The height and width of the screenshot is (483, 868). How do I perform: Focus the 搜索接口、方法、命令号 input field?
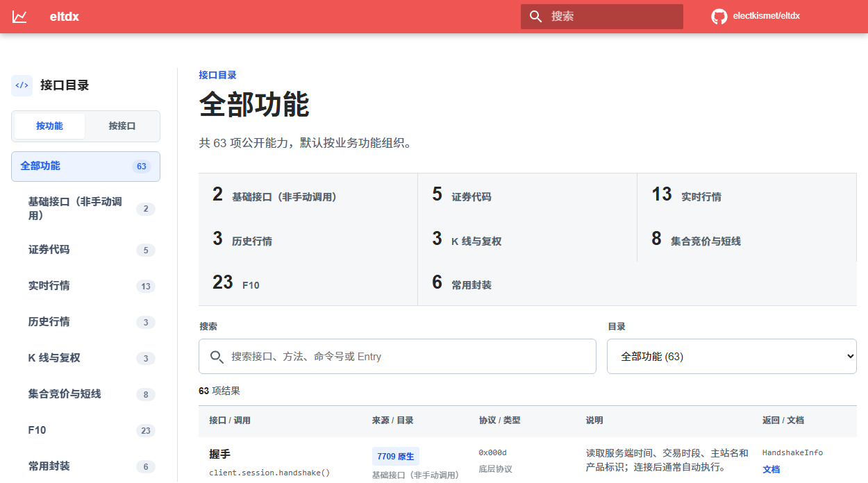(x=397, y=357)
